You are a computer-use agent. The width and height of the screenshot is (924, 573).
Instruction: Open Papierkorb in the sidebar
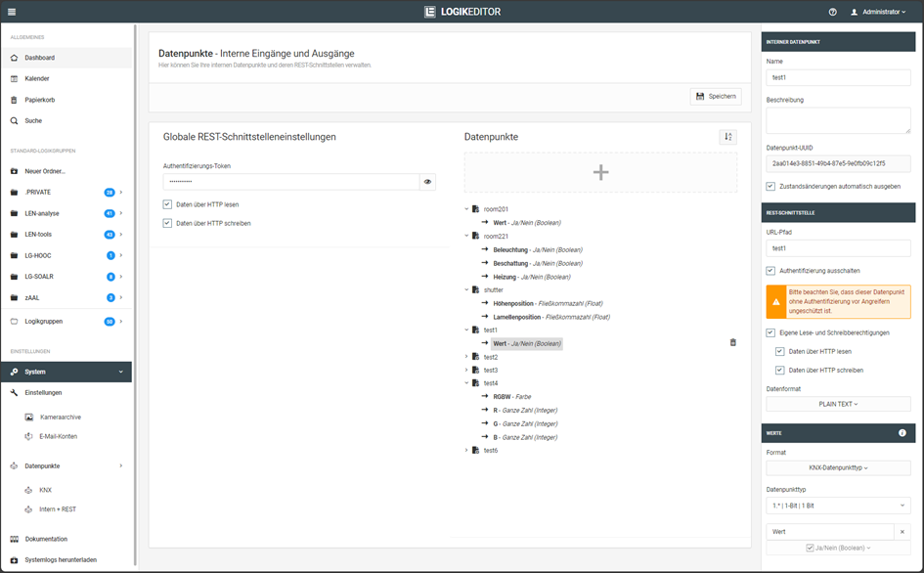[x=39, y=100]
